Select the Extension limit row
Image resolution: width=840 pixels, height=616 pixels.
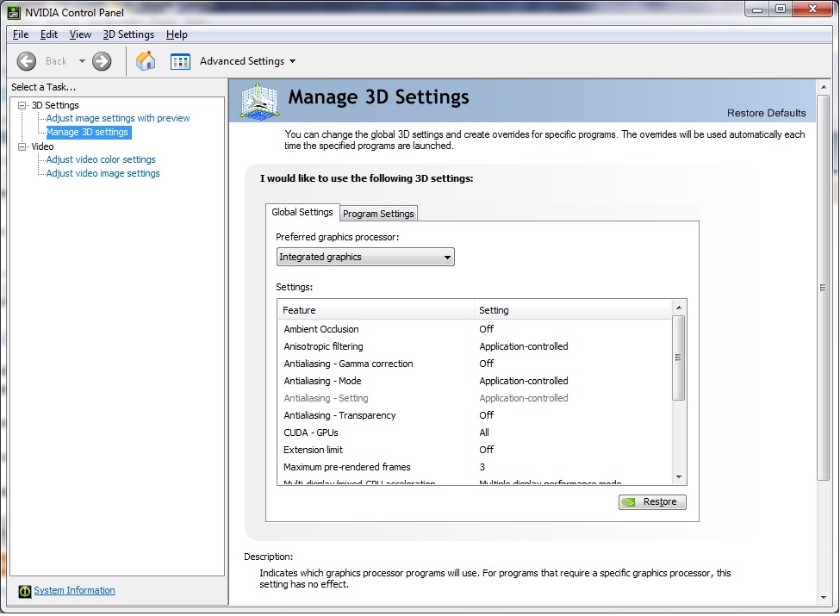point(474,450)
